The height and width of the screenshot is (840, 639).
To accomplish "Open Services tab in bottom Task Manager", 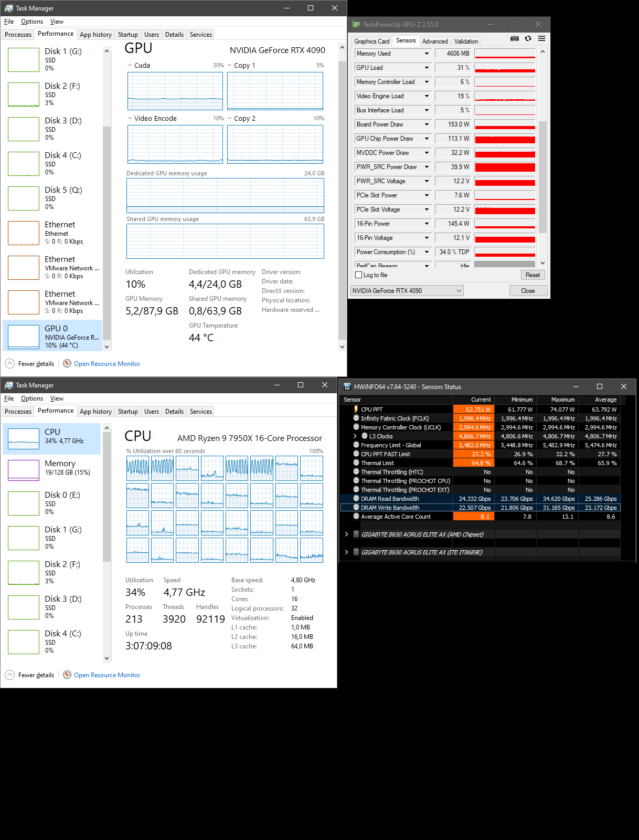I will 200,412.
